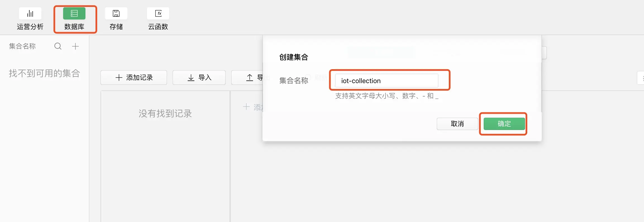Click the 找不到可用的集合 text
This screenshot has width=644, height=222.
(x=44, y=73)
